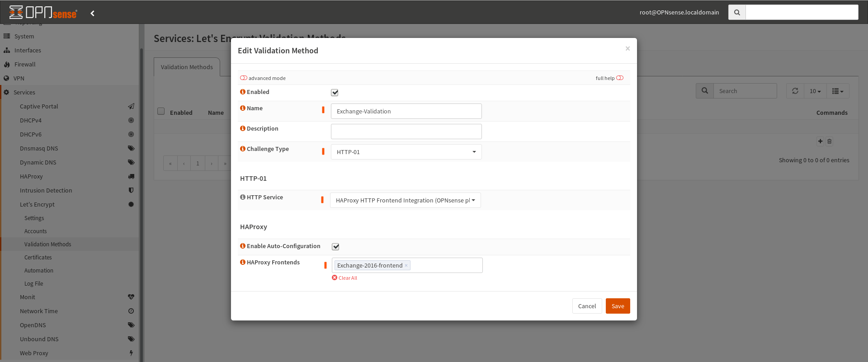Remove Exchange-2016-frontend tag with its x
The width and height of the screenshot is (868, 362).
[x=406, y=265]
